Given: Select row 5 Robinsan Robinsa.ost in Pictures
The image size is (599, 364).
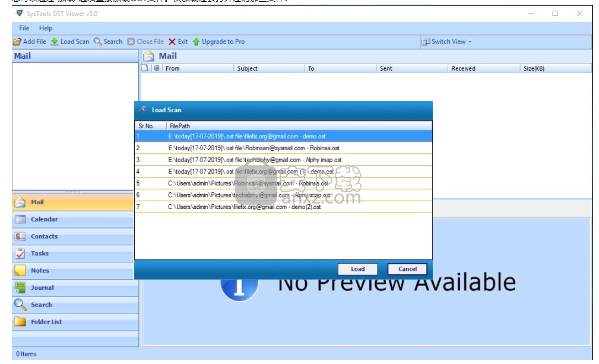Looking at the screenshot, I should [283, 183].
